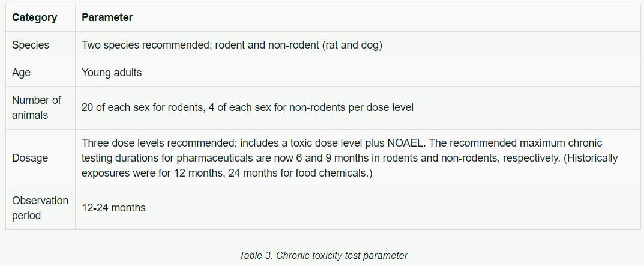The width and height of the screenshot is (644, 266).
Task: Click the Parameter column header
Action: pyautogui.click(x=107, y=17)
